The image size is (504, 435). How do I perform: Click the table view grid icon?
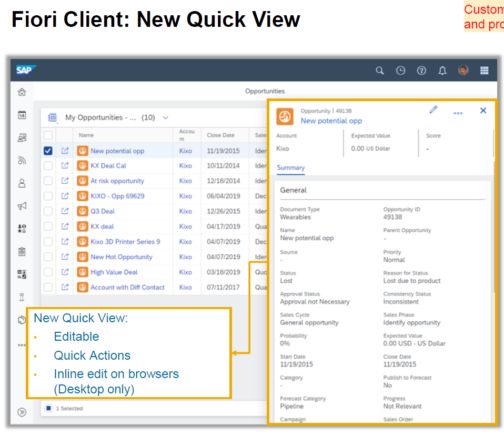coord(53,117)
